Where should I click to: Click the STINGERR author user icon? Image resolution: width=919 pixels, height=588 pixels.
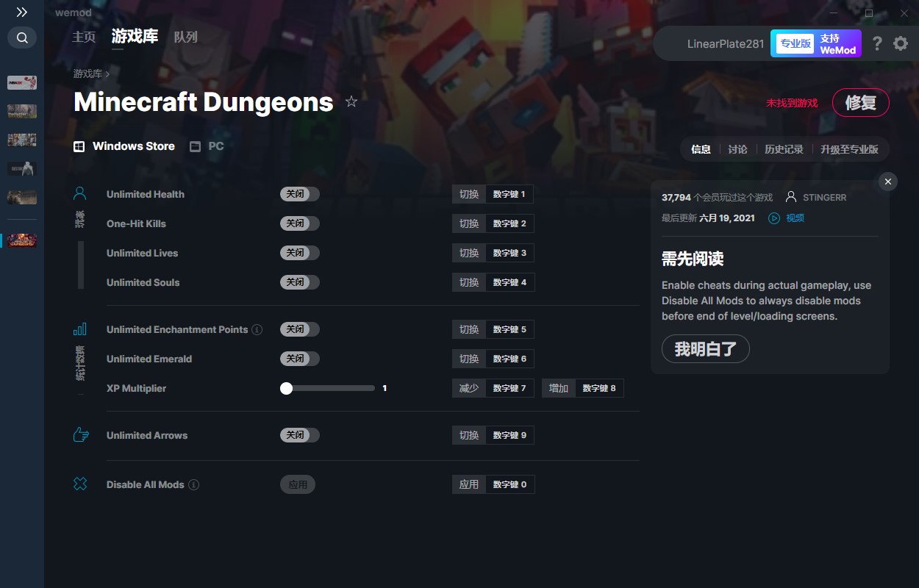791,197
